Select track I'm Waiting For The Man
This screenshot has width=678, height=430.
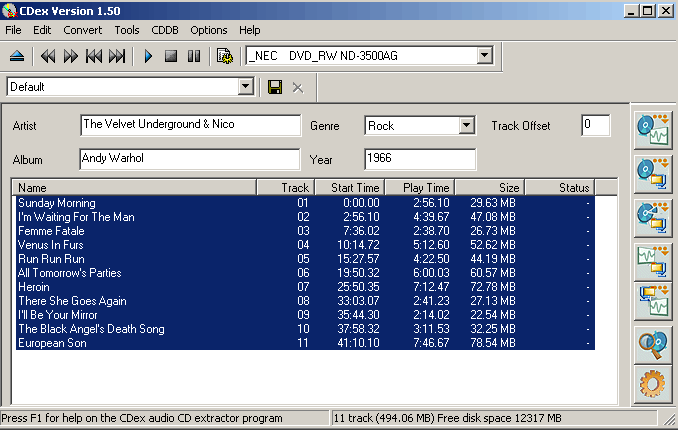tap(305, 217)
